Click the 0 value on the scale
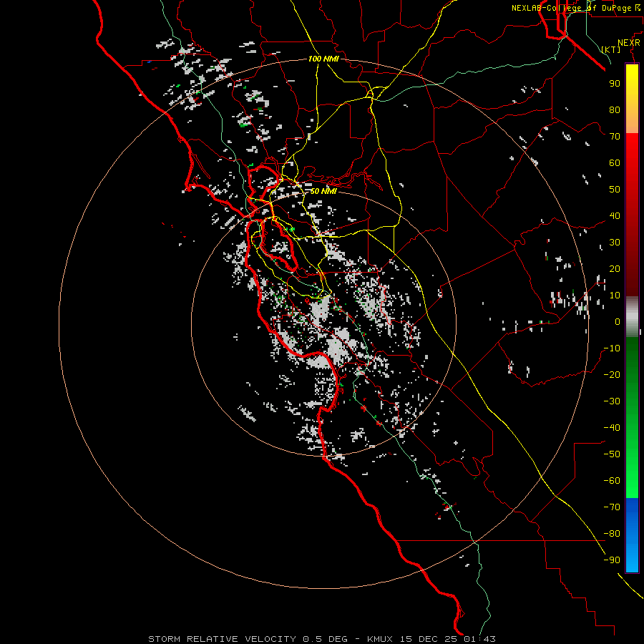The height and width of the screenshot is (644, 644). click(x=618, y=322)
